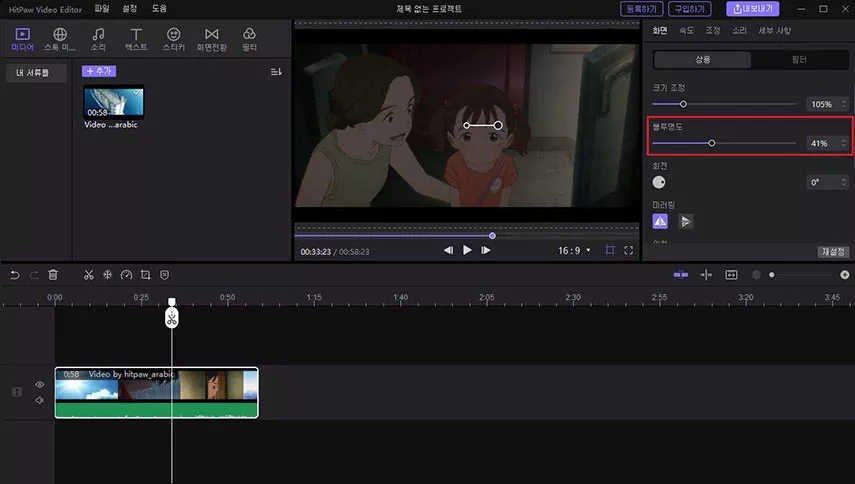Select the 필터 sub-tab in properties
The width and height of the screenshot is (855, 484).
799,59
